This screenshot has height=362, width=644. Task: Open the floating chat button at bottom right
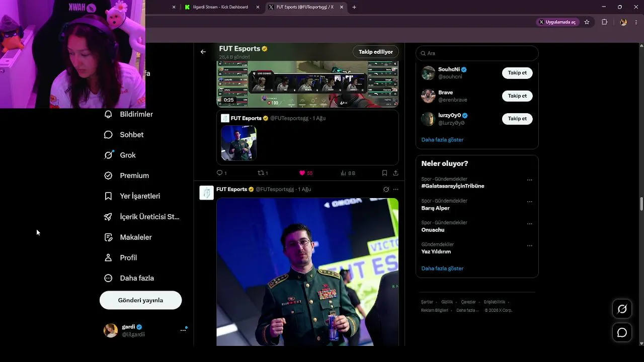coord(622,333)
